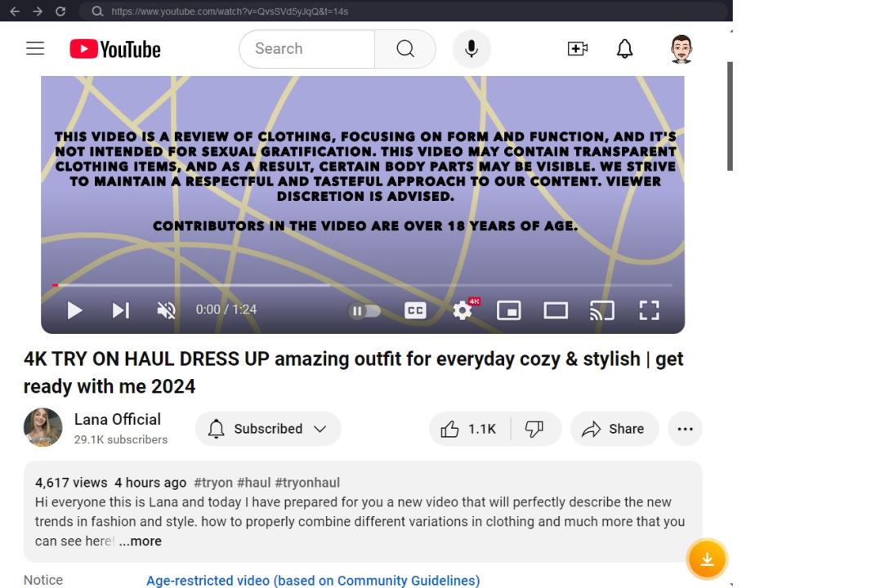
Task: Click the orange download button
Action: pyautogui.click(x=707, y=559)
